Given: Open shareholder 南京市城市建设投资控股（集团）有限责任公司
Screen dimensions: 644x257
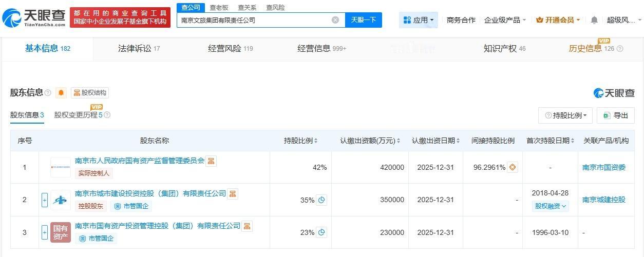Looking at the screenshot, I should [150, 193].
